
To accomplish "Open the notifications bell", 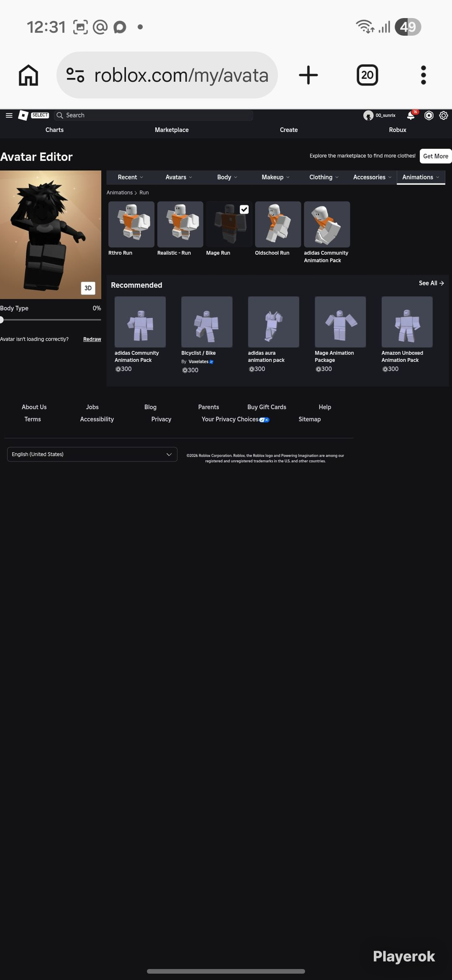I will tap(411, 115).
